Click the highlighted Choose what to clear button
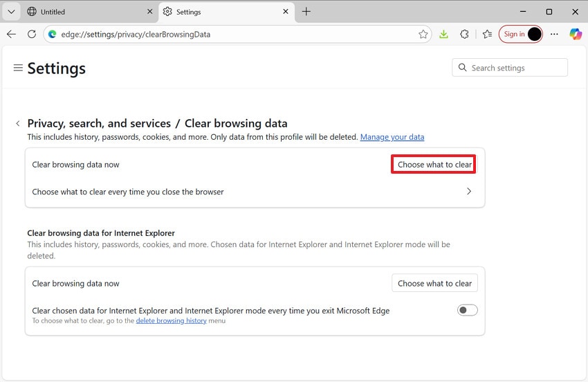 click(x=434, y=165)
